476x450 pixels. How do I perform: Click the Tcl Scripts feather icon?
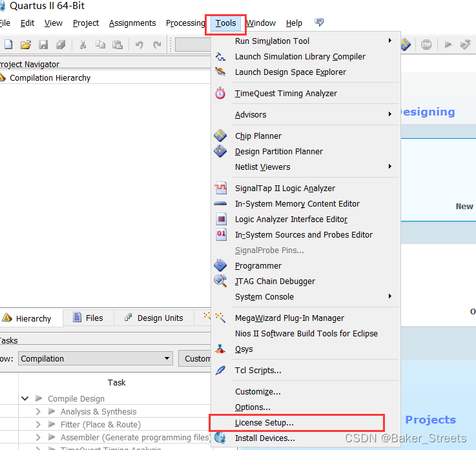tap(220, 370)
